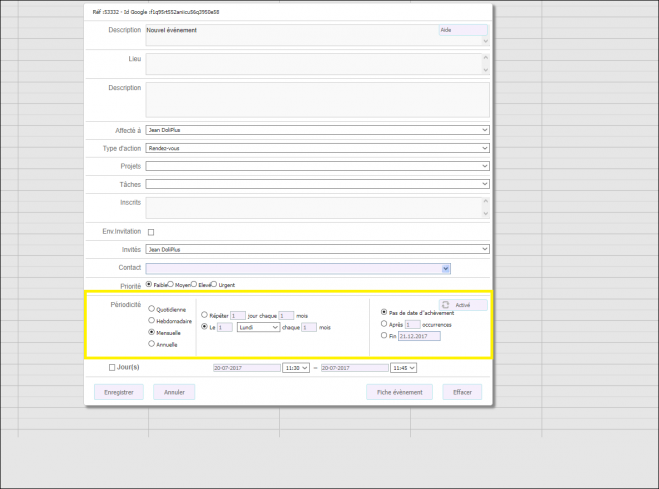Select the 'Le' day-of-week radio option
Image resolution: width=659 pixels, height=489 pixels.
coord(204,326)
